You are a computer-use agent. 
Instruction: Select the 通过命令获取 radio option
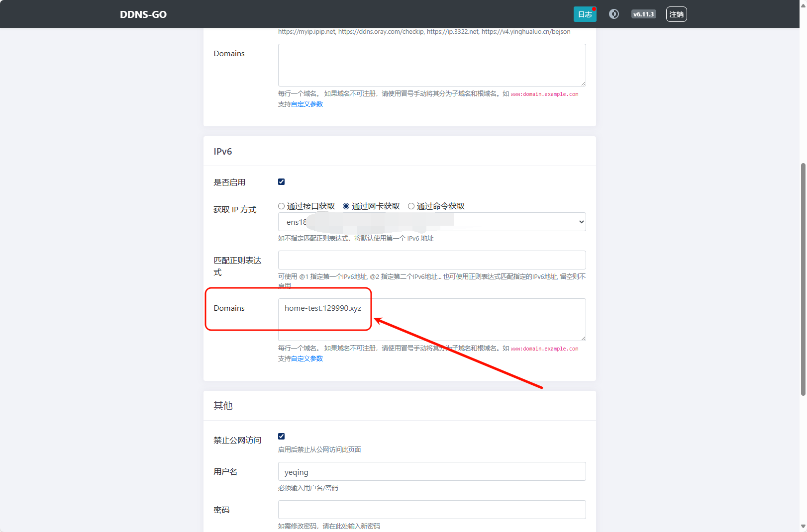tap(411, 206)
